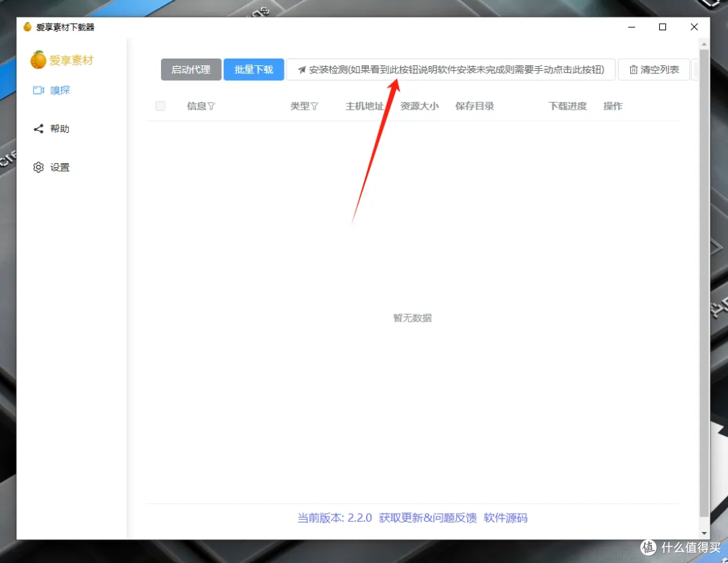Click the 主机地址 column header

click(365, 106)
